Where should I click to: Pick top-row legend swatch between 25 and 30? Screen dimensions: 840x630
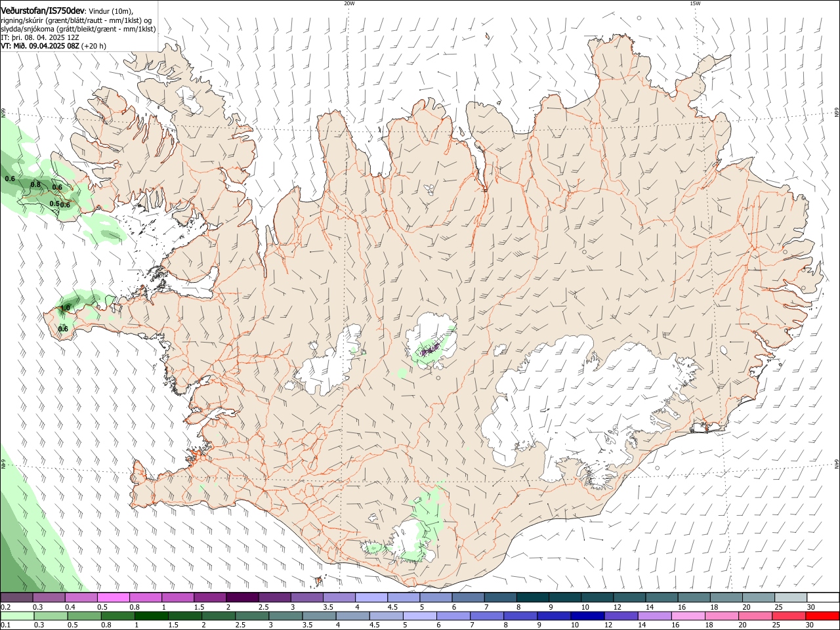tap(791, 597)
